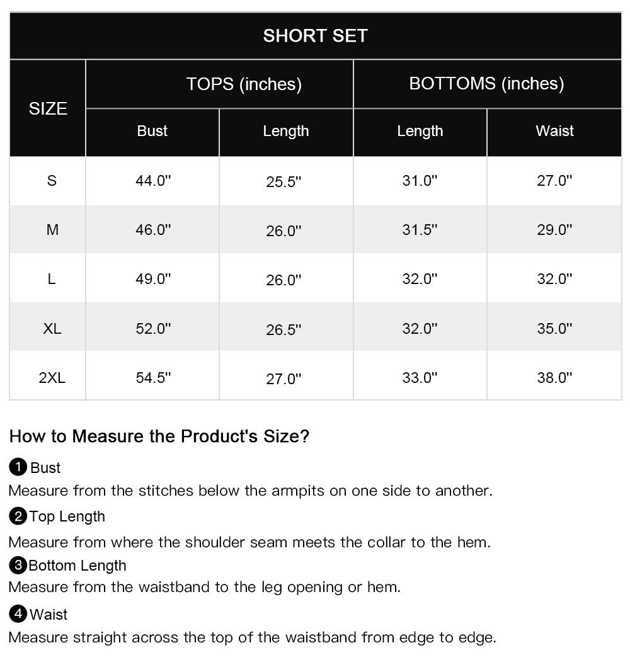This screenshot has height=672, width=630.
Task: Click the 44.0" bust value for size S
Action: (x=153, y=181)
